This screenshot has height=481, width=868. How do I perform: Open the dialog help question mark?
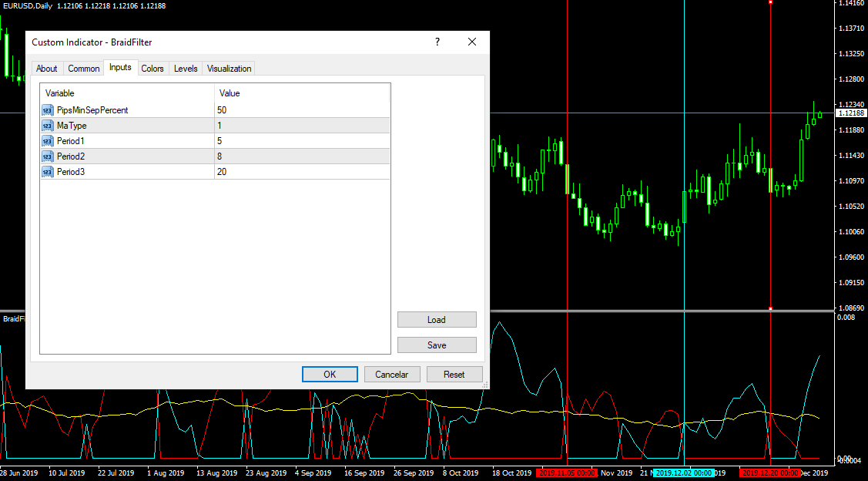[x=437, y=42]
